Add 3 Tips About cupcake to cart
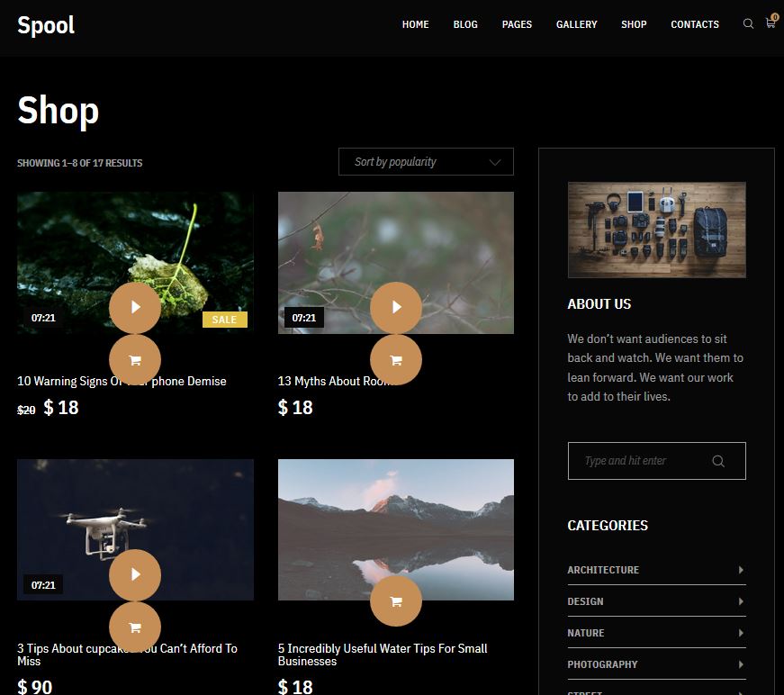The height and width of the screenshot is (695, 784). (135, 627)
